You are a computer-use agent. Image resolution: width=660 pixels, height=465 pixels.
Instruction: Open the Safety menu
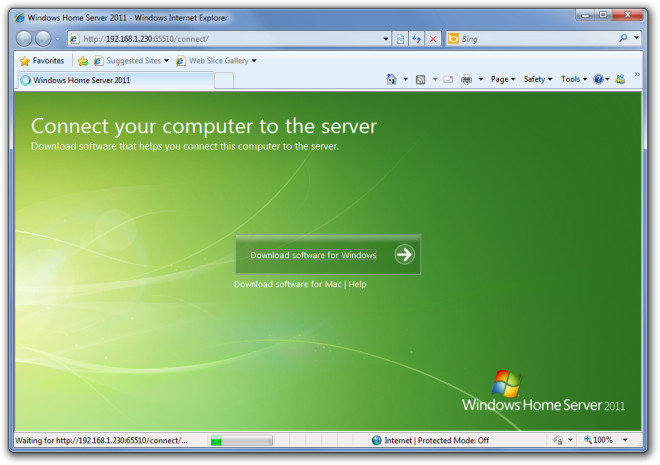pos(538,79)
